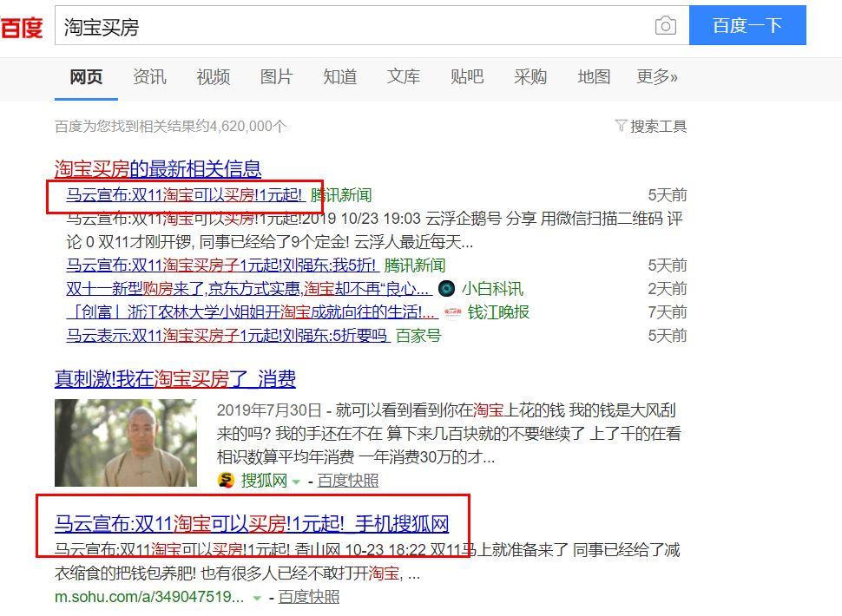Switch to the 视频 tab

point(213,77)
